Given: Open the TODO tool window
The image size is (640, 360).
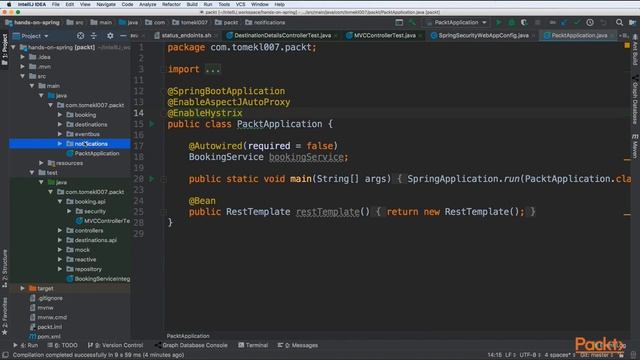Looking at the screenshot, I should 62,345.
